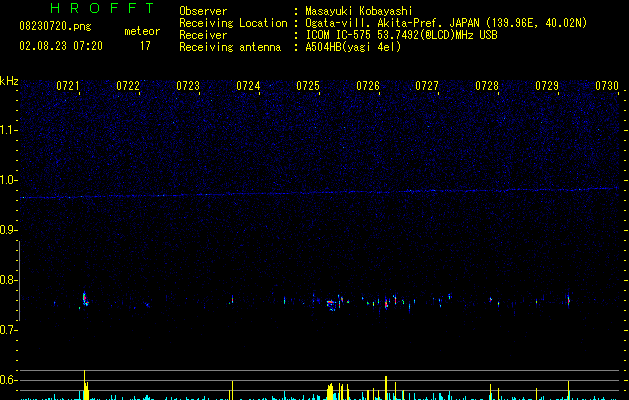Click the date stamp 02.08.23 07:20

(x=61, y=46)
